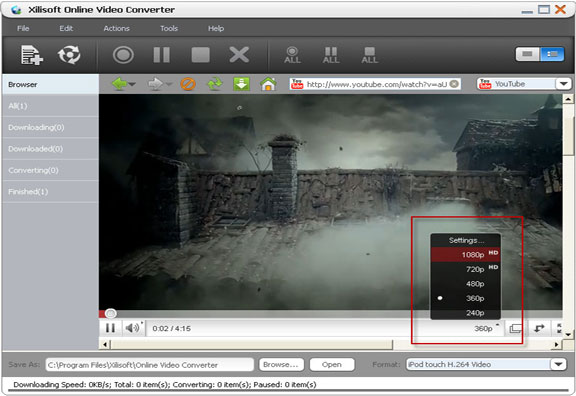The image size is (576, 396).
Task: Click the video seek bar handle
Action: (x=111, y=313)
